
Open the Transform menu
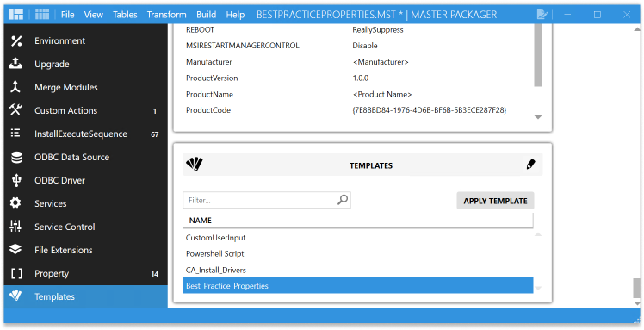pos(167,15)
